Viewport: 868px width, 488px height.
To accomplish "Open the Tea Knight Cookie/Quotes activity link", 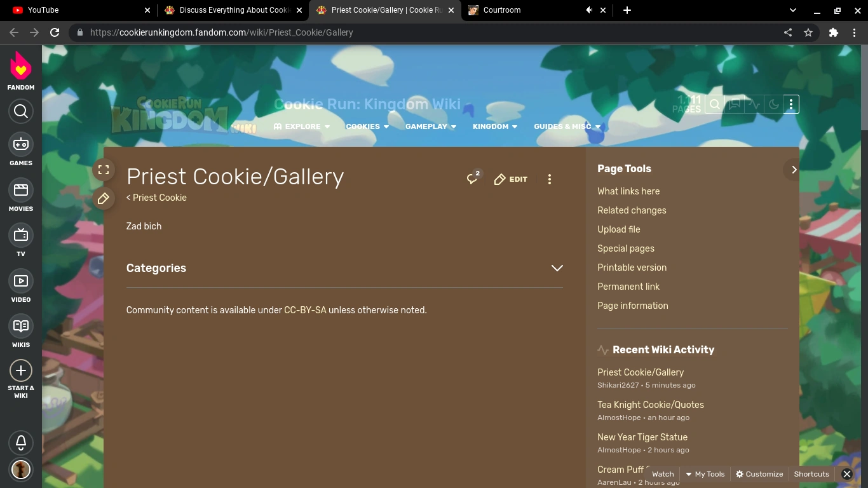I will 651,405.
